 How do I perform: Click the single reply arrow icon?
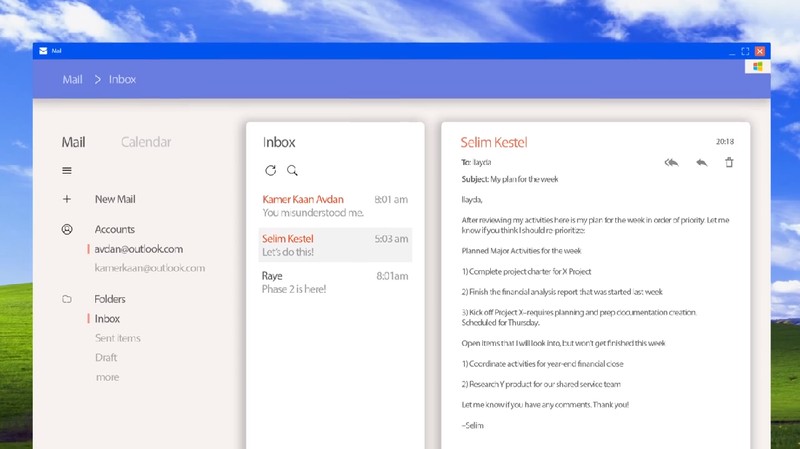pyautogui.click(x=702, y=163)
